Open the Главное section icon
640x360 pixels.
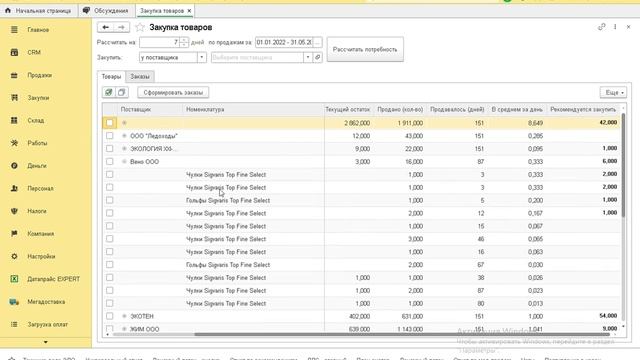click(x=14, y=30)
